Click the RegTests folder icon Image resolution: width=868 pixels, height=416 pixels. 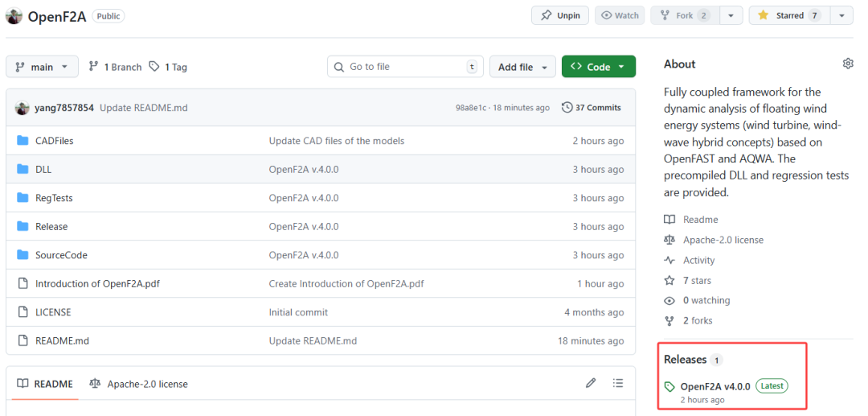pyautogui.click(x=23, y=198)
